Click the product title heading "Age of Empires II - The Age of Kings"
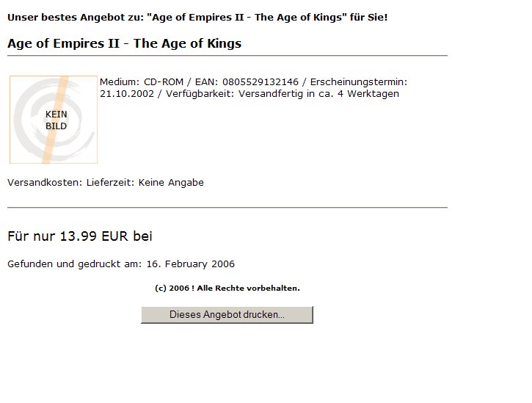532x403 pixels. (x=124, y=43)
